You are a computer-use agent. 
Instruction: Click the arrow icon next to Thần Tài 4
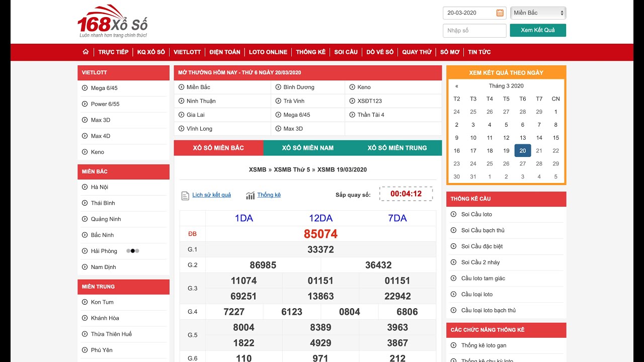pos(352,115)
